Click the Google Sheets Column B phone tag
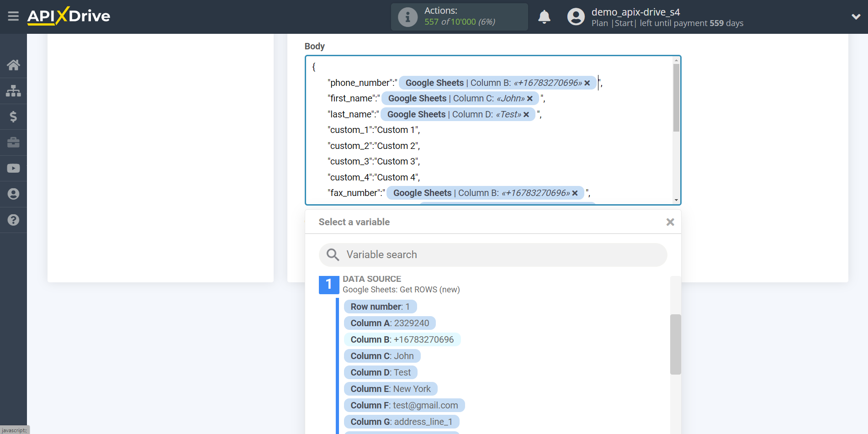The image size is (868, 434). pyautogui.click(x=498, y=83)
